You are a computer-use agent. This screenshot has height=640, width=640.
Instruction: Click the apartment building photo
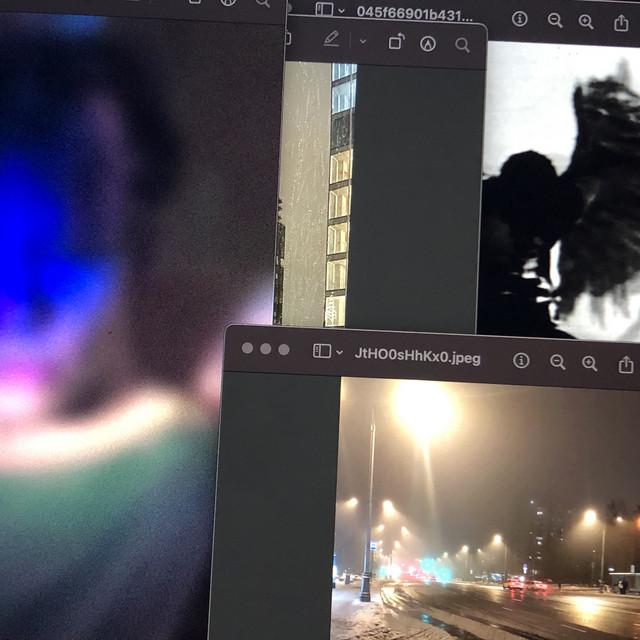pyautogui.click(x=313, y=194)
